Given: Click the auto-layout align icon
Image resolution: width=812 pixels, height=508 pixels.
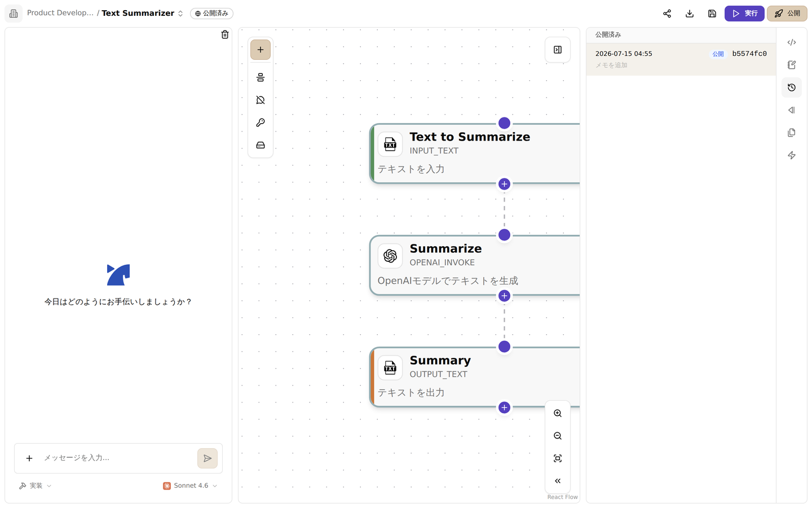Looking at the screenshot, I should pyautogui.click(x=261, y=77).
